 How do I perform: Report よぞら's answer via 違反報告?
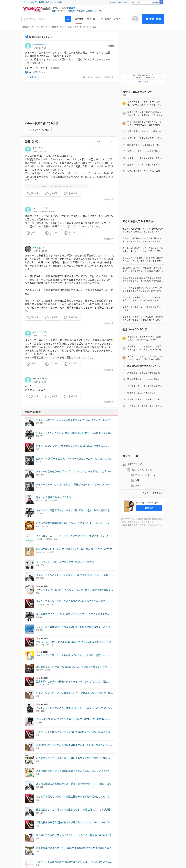(108, 199)
